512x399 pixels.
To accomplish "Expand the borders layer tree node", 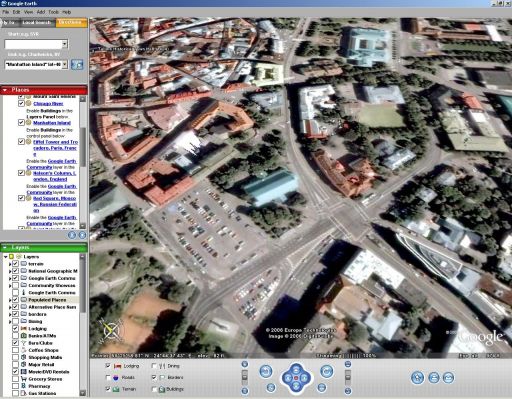I will click(x=10, y=314).
